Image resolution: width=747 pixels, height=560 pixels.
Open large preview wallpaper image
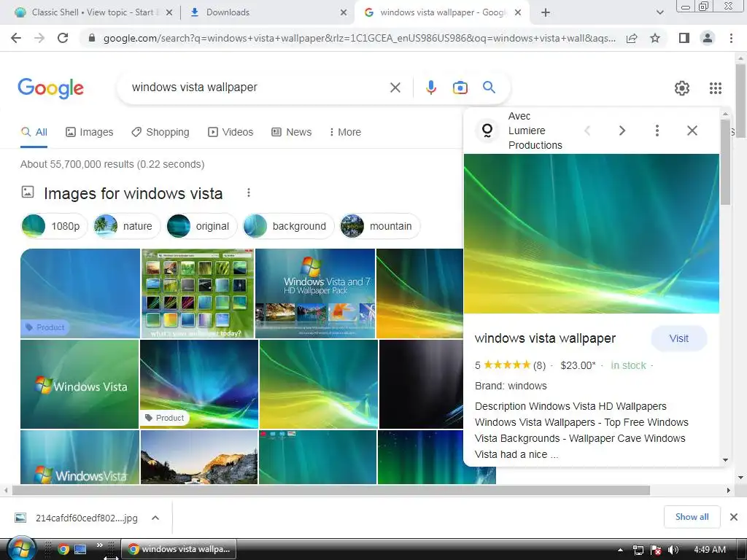click(591, 233)
